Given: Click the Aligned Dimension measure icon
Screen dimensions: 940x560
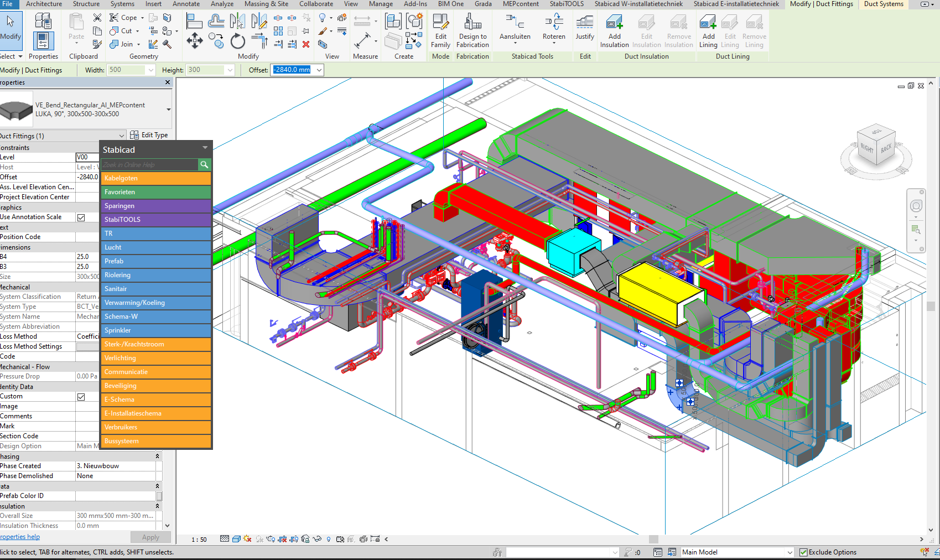Looking at the screenshot, I should 362,40.
